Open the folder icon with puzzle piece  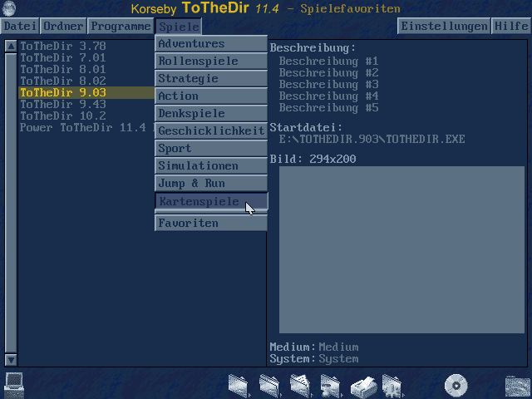pyautogui.click(x=393, y=386)
